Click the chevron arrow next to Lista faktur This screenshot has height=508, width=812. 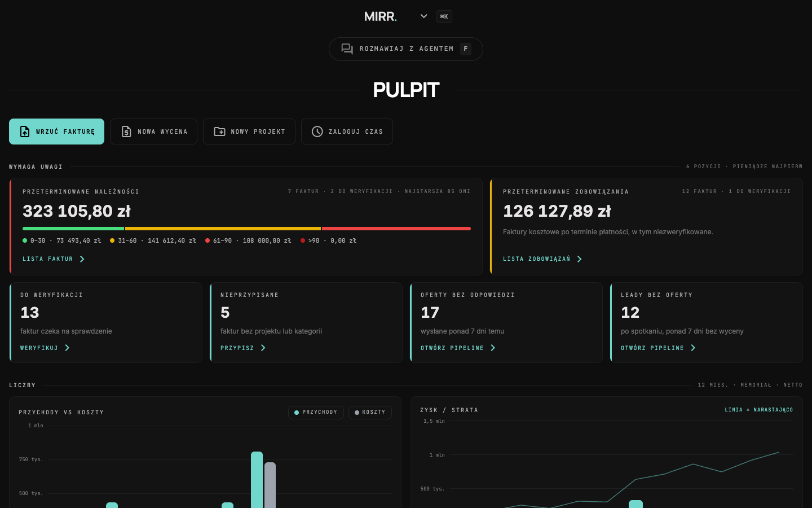82,259
